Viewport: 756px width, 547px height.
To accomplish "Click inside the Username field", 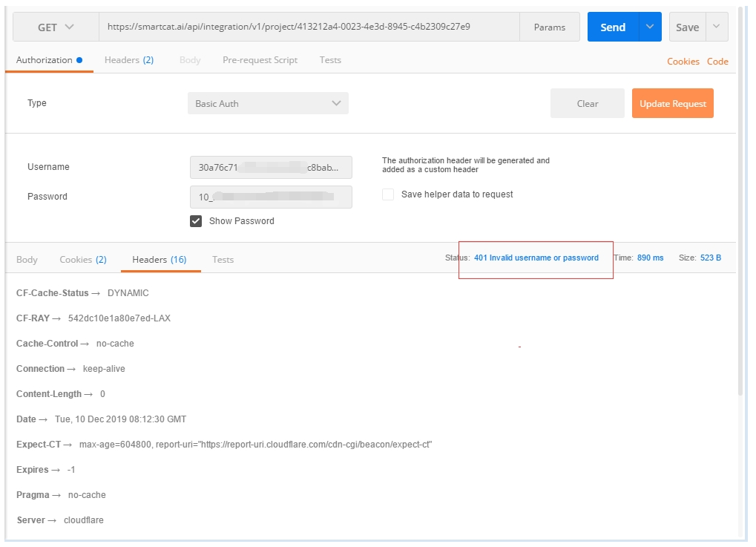I will coord(271,167).
